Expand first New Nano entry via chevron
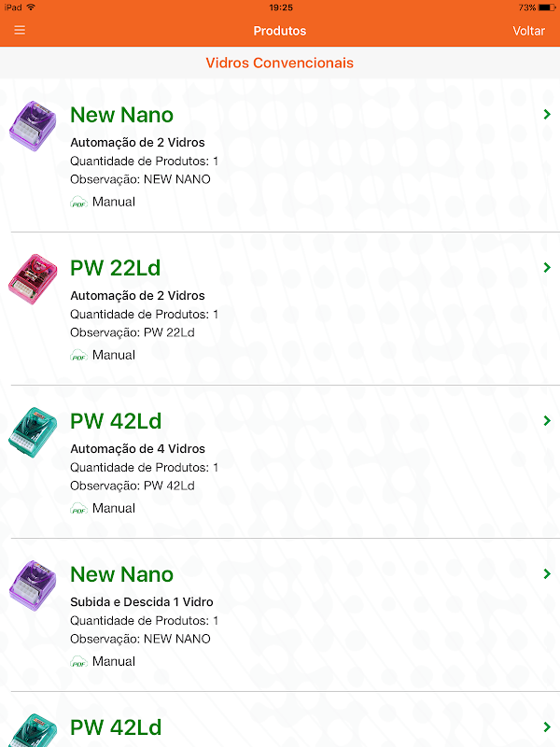560x747 pixels. click(x=547, y=115)
